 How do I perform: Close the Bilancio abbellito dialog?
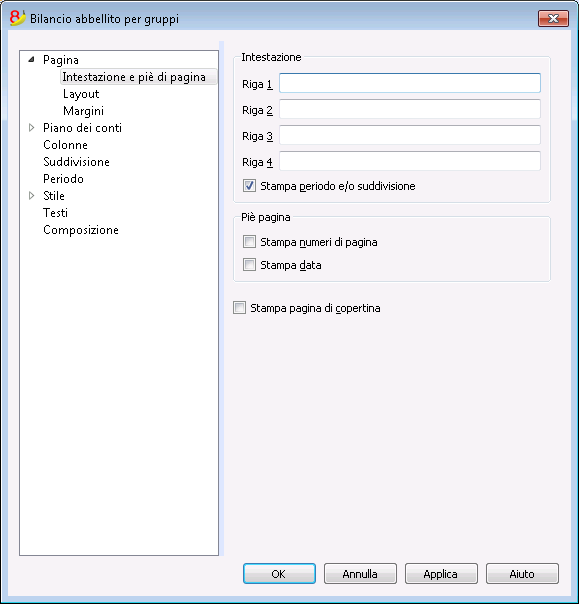[553, 18]
